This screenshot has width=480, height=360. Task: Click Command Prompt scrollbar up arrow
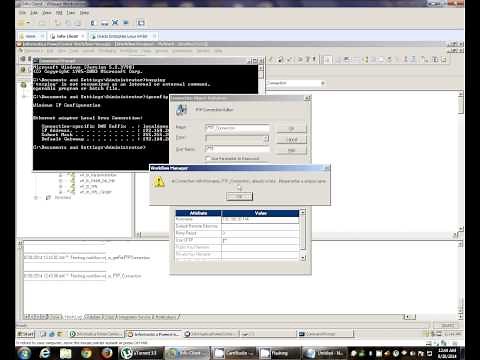(x=261, y=68)
